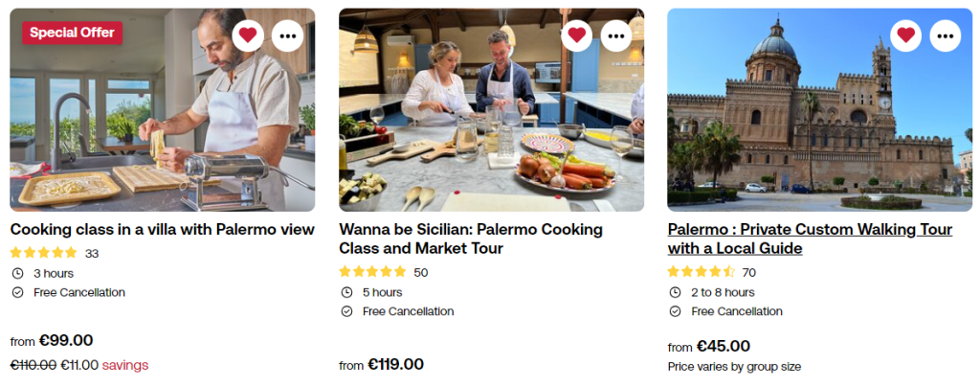Click the Special Offer badge

72,33
